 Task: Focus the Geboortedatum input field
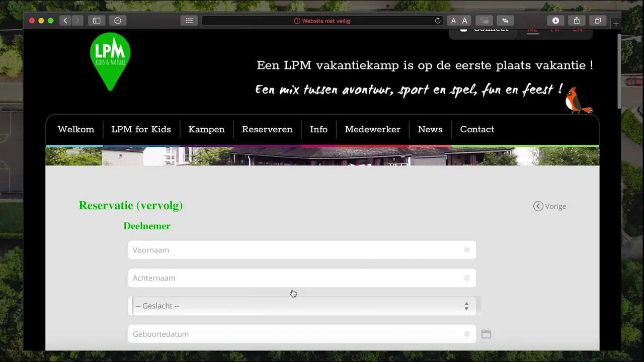pos(302,334)
